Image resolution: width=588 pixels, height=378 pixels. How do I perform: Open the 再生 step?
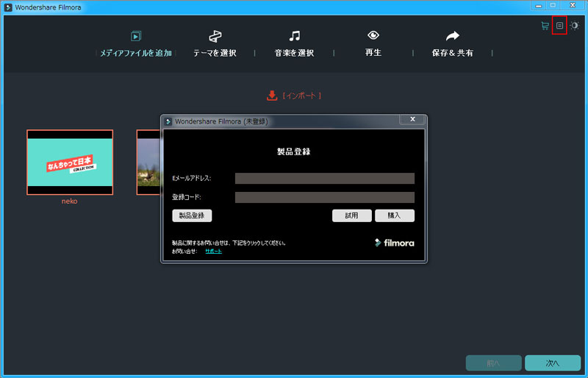point(373,53)
